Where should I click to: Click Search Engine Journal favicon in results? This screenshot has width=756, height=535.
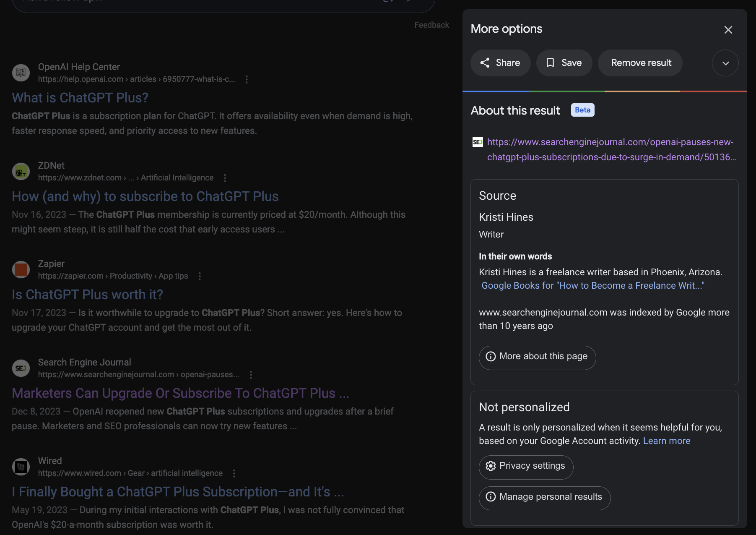pyautogui.click(x=21, y=368)
